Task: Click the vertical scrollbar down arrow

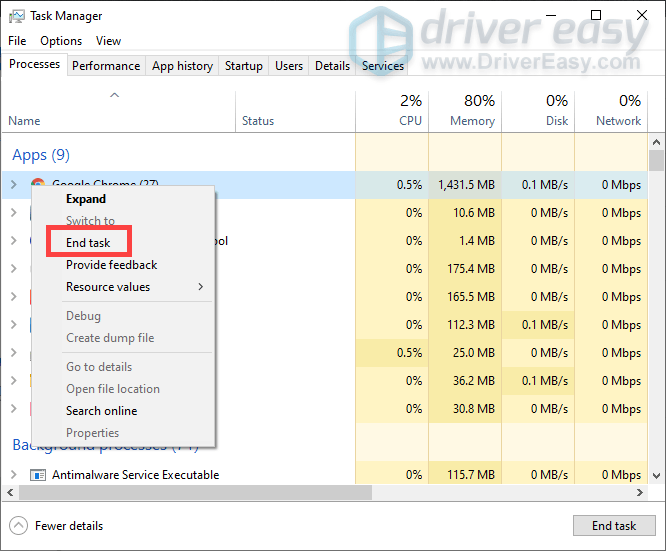Action: click(x=656, y=476)
